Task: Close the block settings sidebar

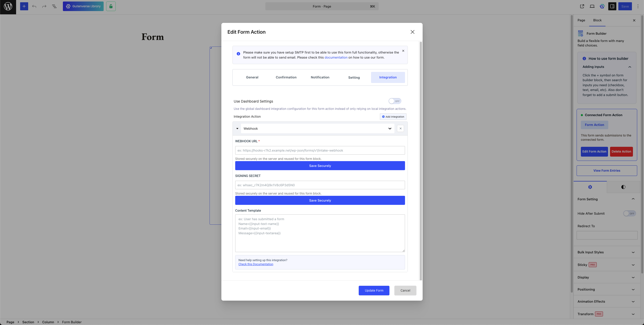Action: (634, 20)
